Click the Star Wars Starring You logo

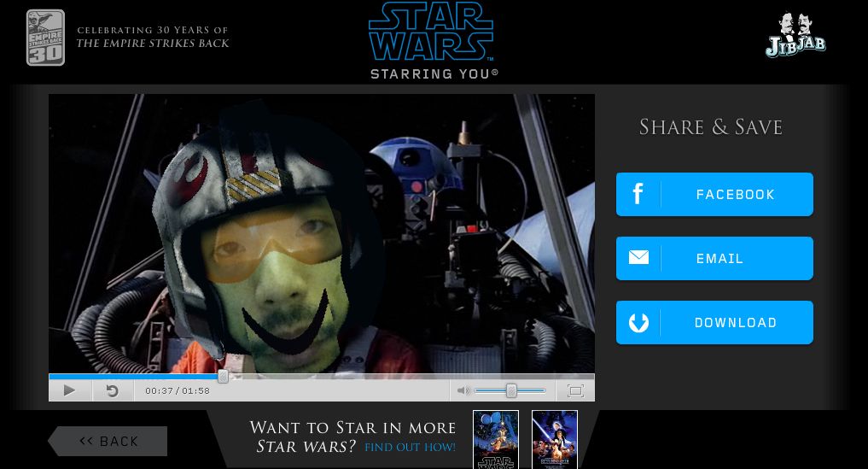[432, 41]
